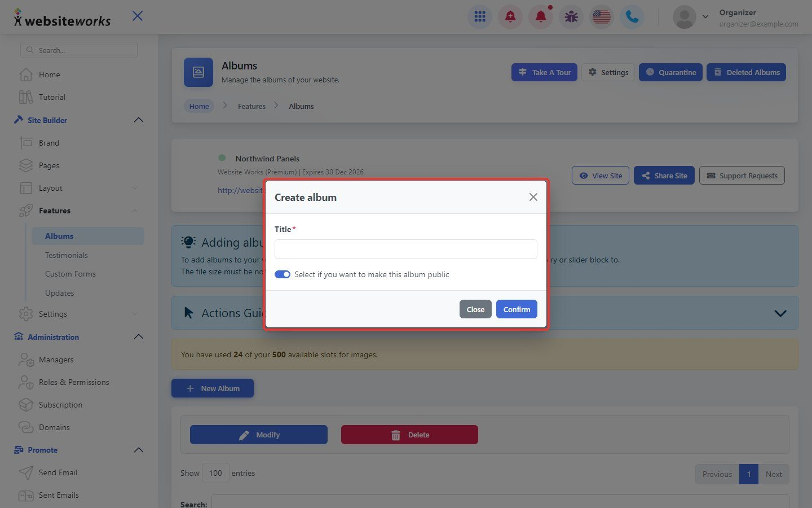Click Take A Tour button
Image resolution: width=812 pixels, height=508 pixels.
544,72
